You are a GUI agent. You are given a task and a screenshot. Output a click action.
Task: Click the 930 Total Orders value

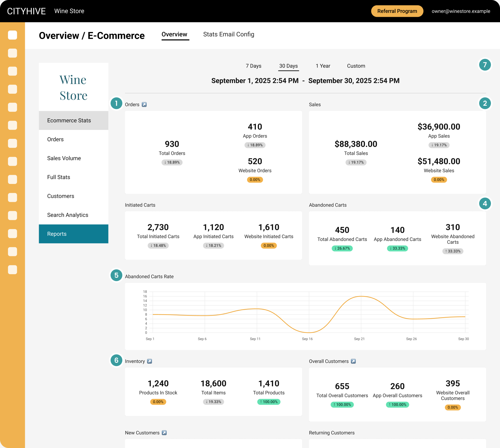point(172,144)
